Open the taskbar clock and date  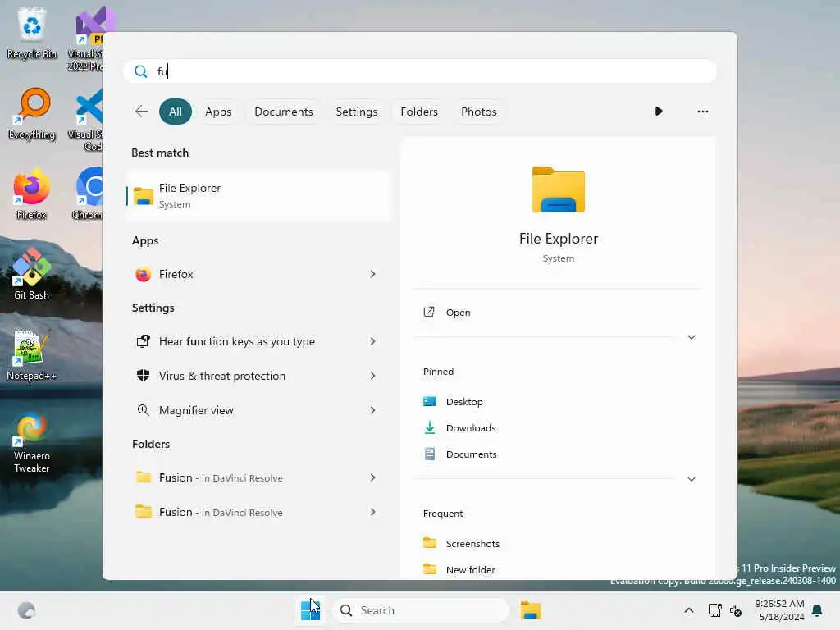point(781,610)
